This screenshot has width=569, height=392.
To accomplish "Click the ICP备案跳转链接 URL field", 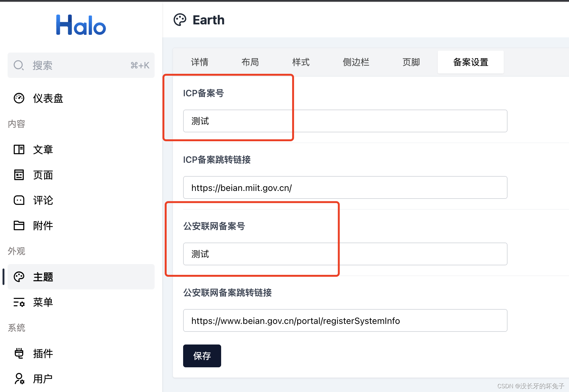I will pos(345,187).
